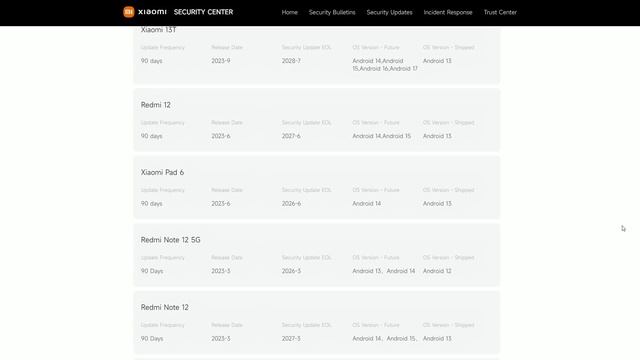
Task: Click Xiaomi 13T security EOL 2028-7
Action: pyautogui.click(x=291, y=61)
